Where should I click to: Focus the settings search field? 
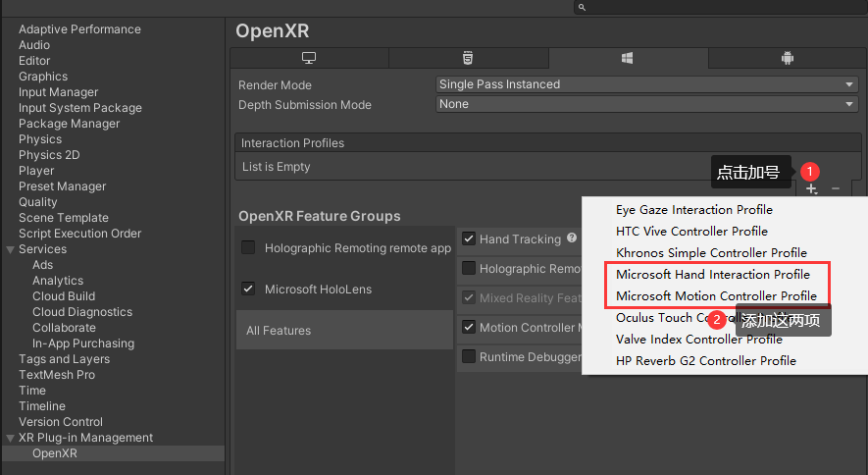pos(720,7)
